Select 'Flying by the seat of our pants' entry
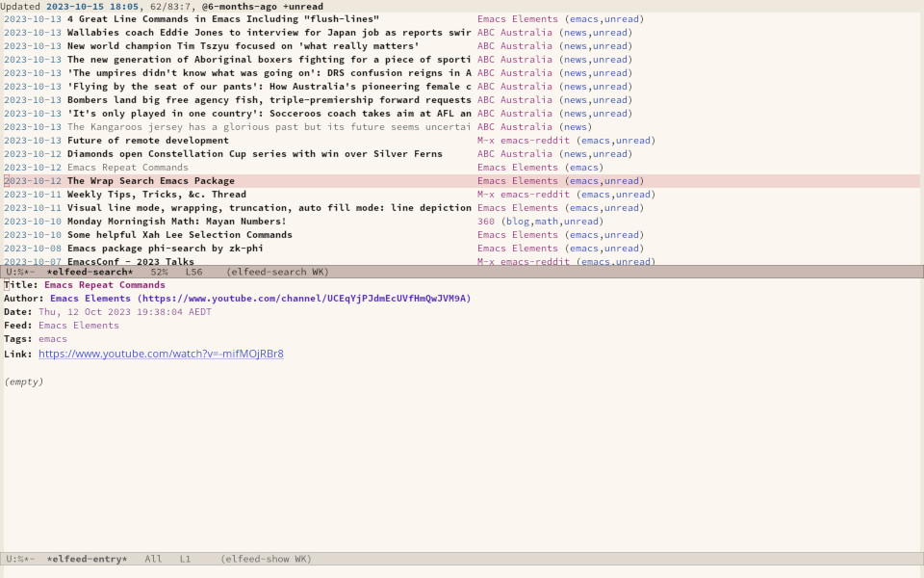Viewport: 924px width, 578px height. point(269,87)
